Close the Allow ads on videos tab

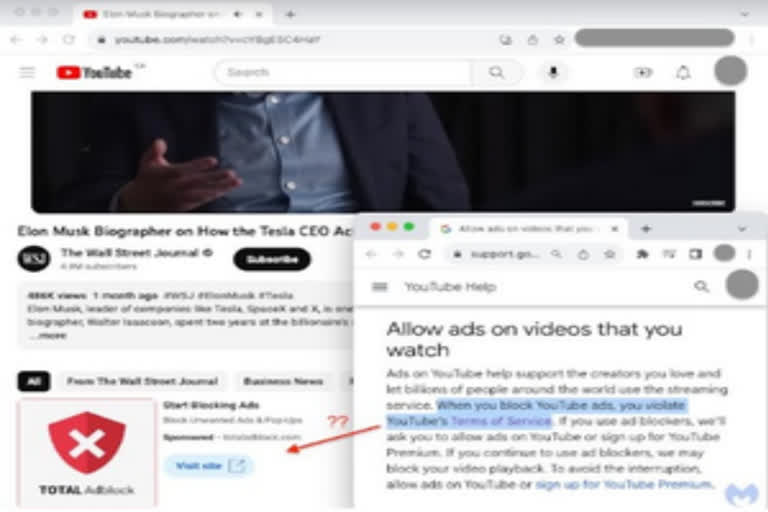(x=615, y=229)
